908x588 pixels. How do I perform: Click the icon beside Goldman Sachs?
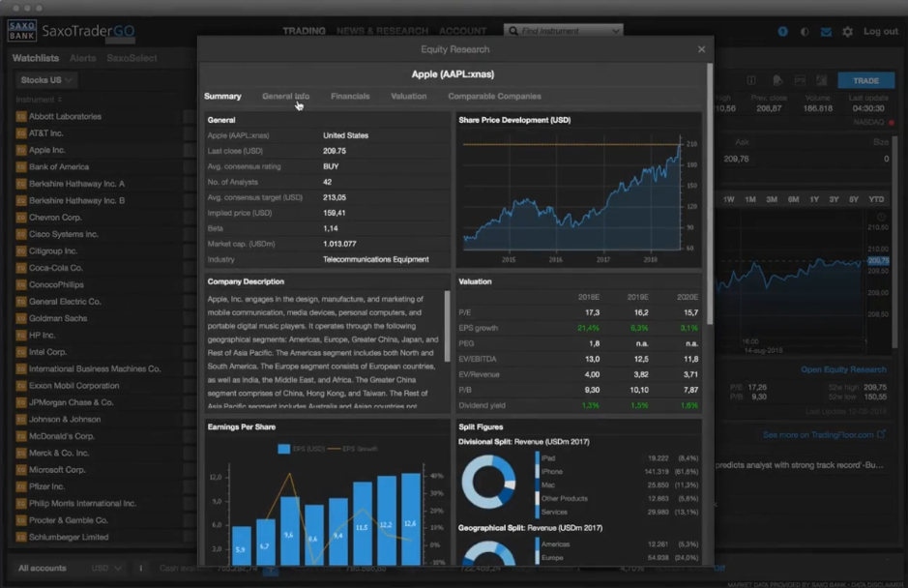point(21,318)
